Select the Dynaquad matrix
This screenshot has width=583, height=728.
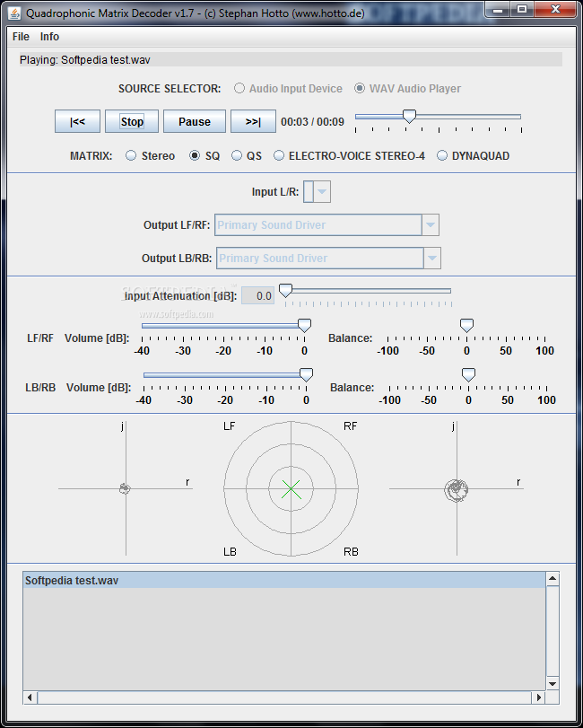point(473,156)
